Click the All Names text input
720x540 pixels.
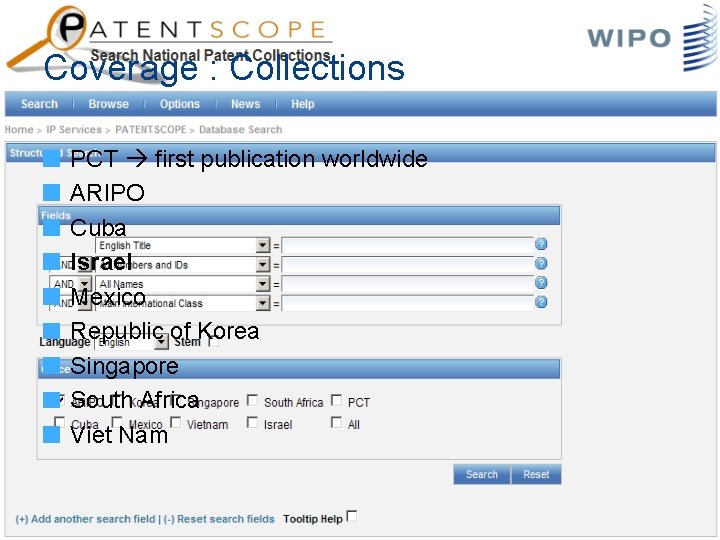pyautogui.click(x=408, y=284)
